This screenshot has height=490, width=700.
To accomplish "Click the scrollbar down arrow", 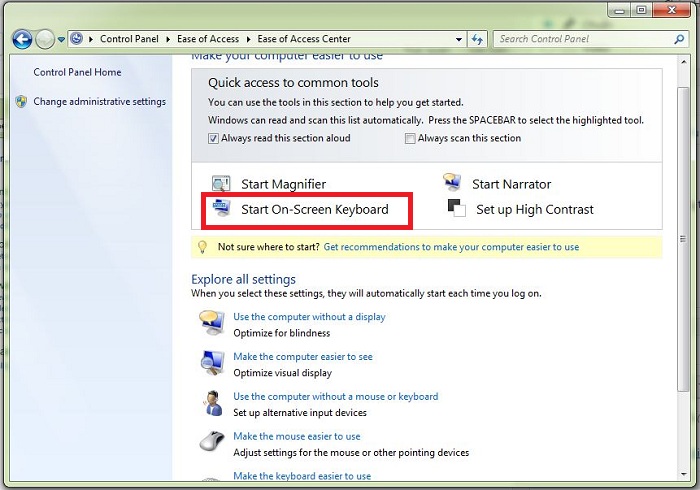I will [683, 474].
